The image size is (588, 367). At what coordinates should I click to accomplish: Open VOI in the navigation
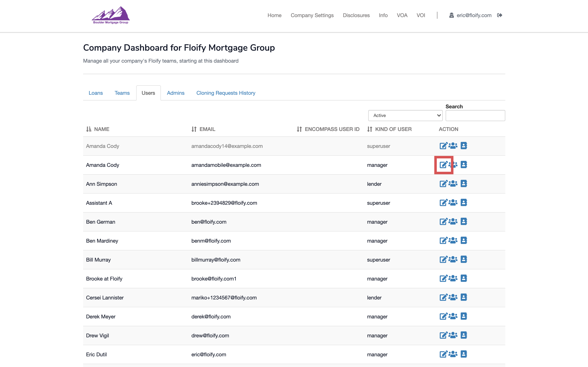(421, 15)
